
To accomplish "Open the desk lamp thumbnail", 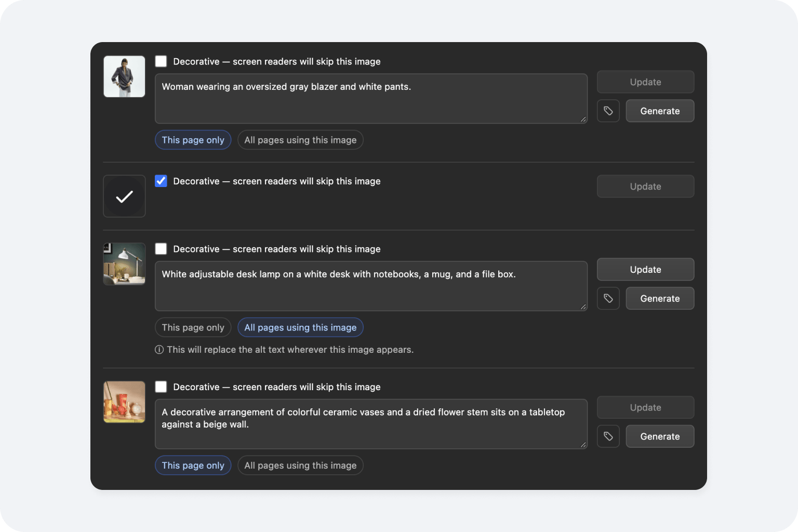I will [x=124, y=264].
